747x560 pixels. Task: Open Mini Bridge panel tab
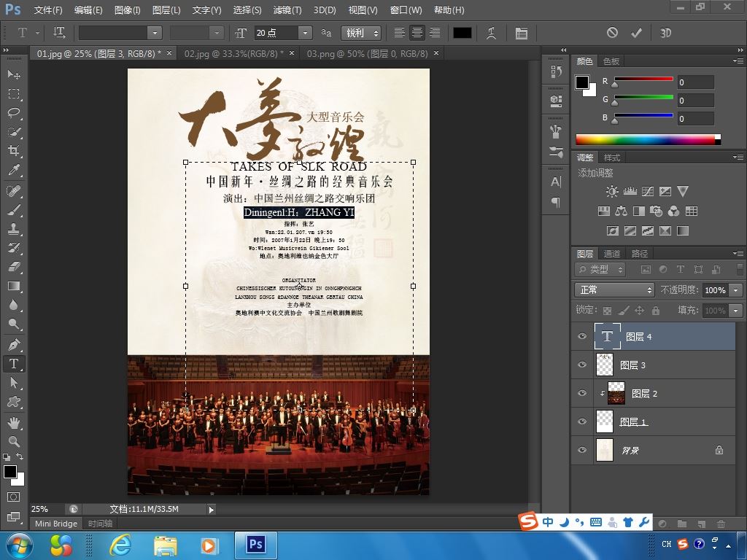coord(55,524)
